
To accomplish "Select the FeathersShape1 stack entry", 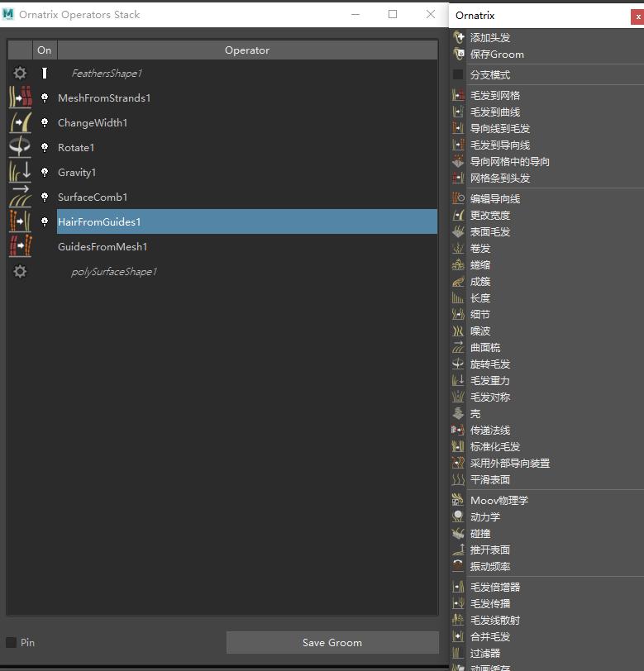I will coord(107,74).
